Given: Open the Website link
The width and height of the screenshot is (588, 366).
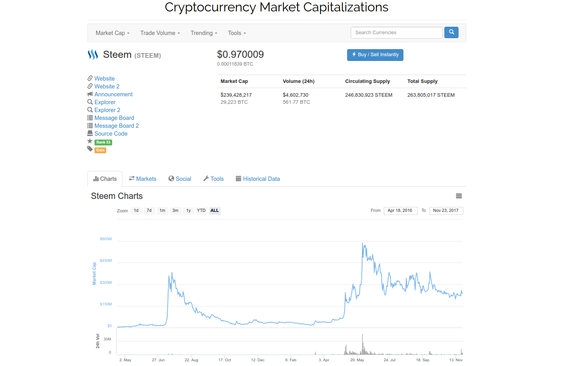Looking at the screenshot, I should coord(105,79).
